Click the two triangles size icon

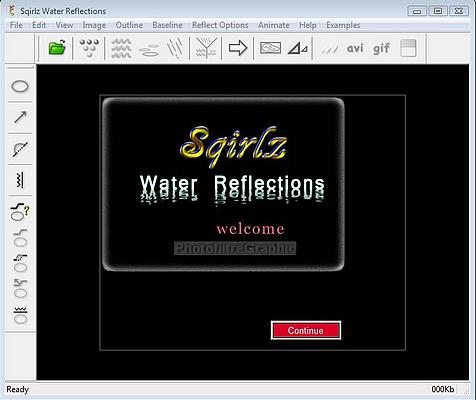click(298, 48)
